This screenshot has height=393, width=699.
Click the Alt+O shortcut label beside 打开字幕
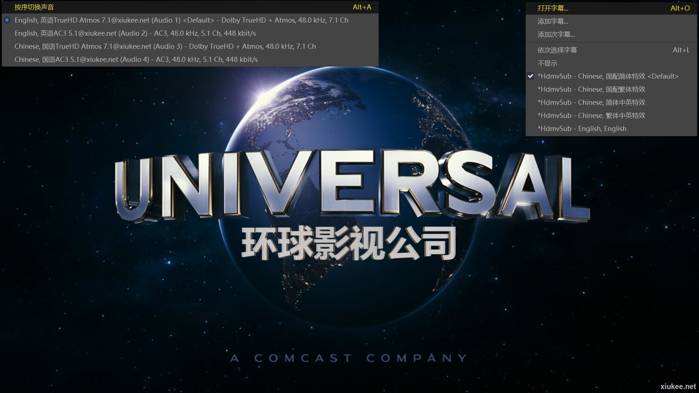(680, 8)
